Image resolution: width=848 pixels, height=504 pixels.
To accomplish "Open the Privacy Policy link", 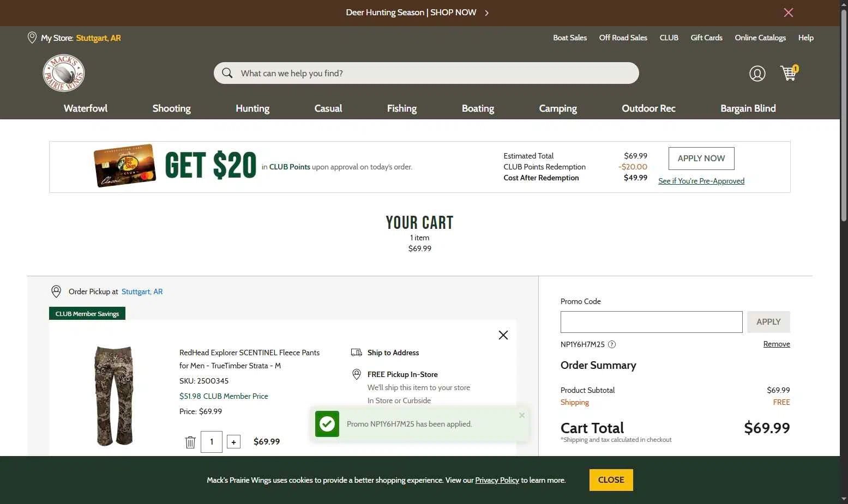I will 497,480.
